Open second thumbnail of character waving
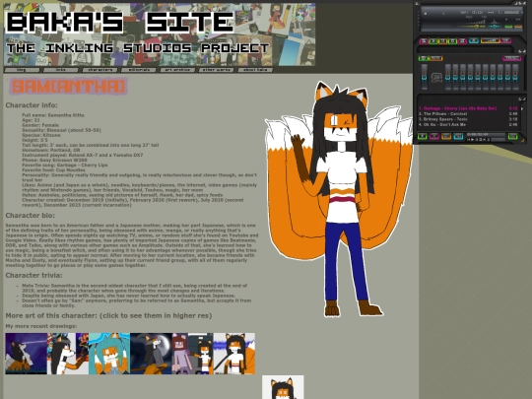532x399 pixels. [68, 354]
